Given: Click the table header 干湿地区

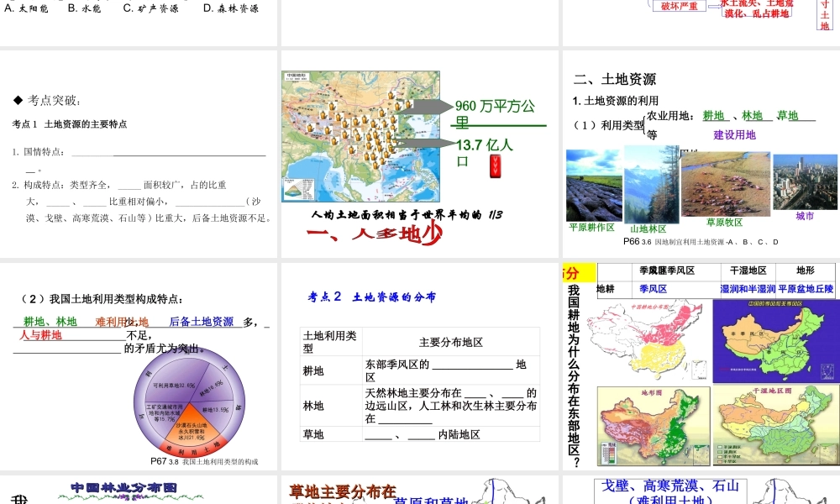Looking at the screenshot, I should click(748, 270).
